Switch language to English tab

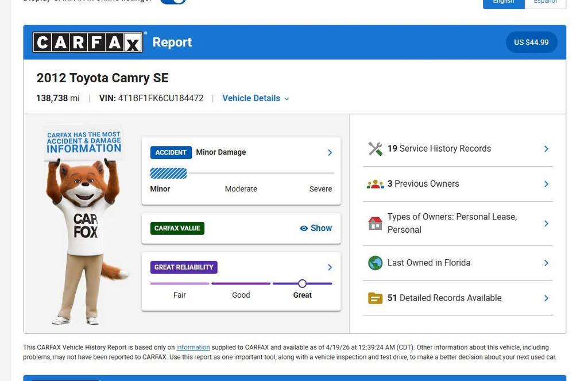click(504, 3)
